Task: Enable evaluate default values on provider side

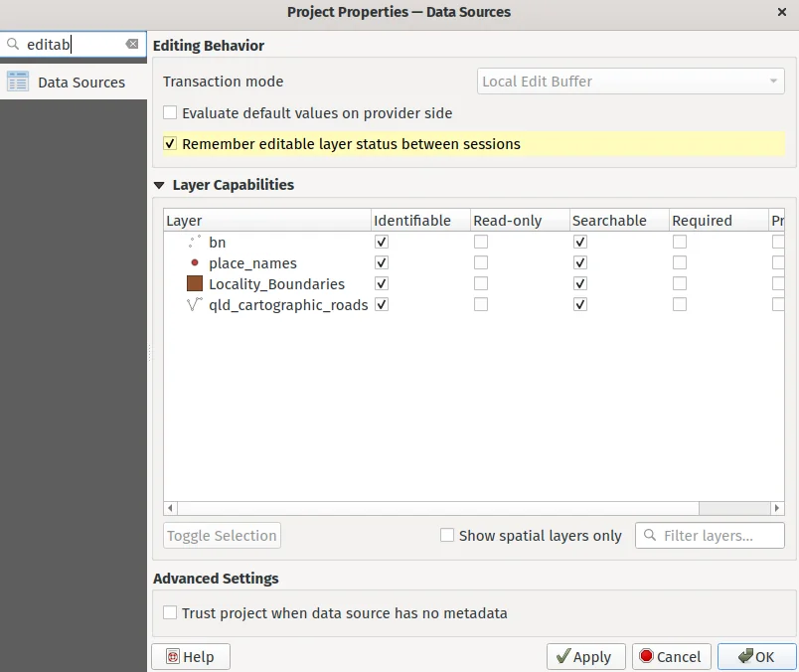Action: coord(171,113)
